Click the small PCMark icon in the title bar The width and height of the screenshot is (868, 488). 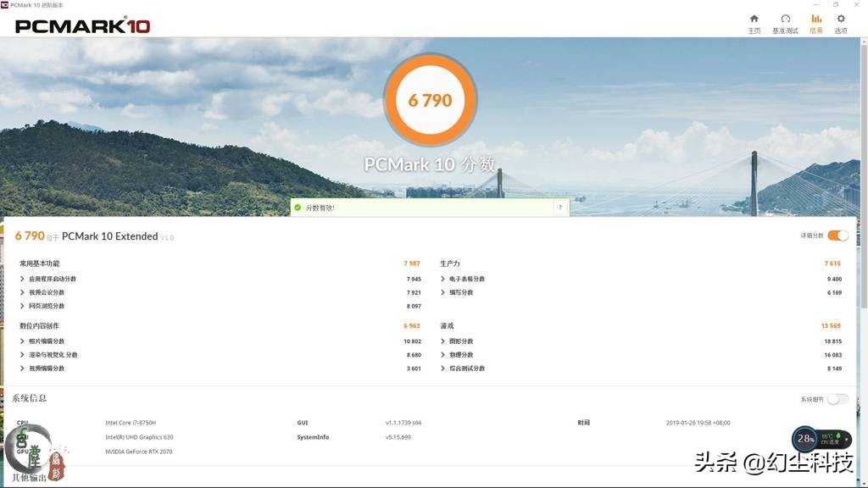pyautogui.click(x=4, y=4)
